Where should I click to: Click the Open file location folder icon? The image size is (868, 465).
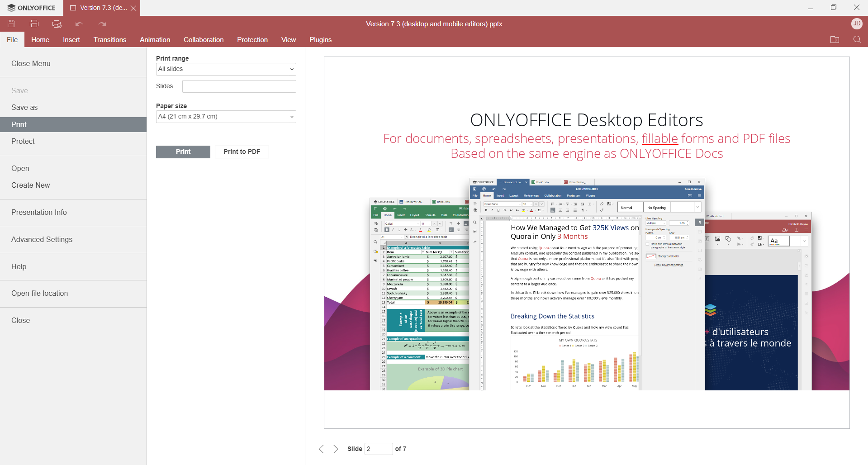(835, 40)
